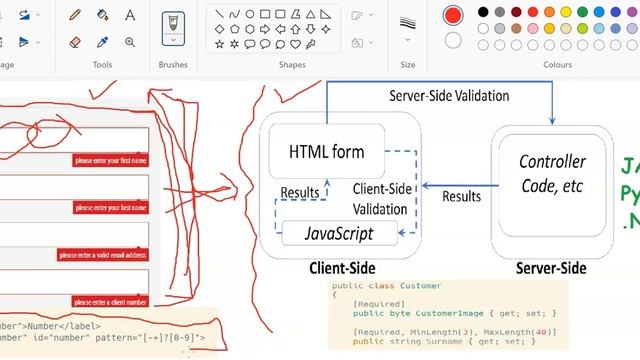Open the Brushes dropdown chevron
Screen dimensions: 640x360
coord(173,40)
